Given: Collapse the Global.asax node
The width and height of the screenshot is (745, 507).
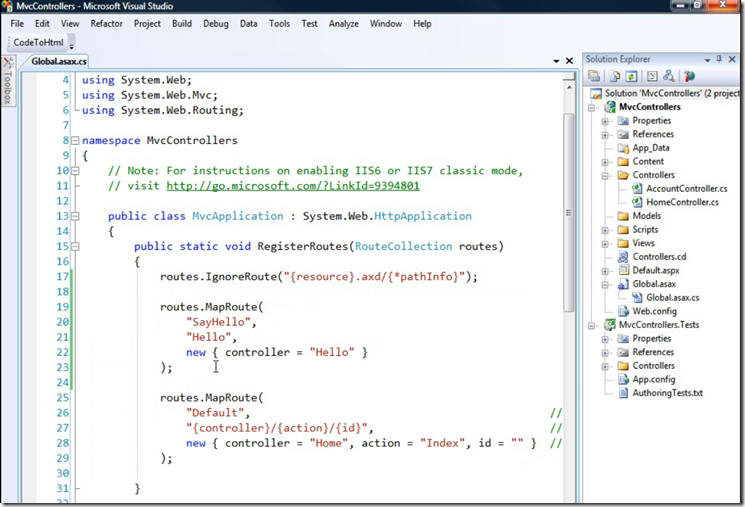Looking at the screenshot, I should point(605,285).
